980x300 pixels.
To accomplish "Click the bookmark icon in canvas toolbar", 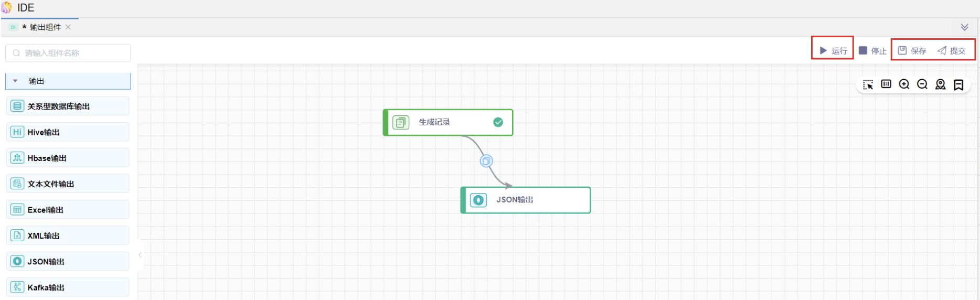I will click(x=958, y=84).
